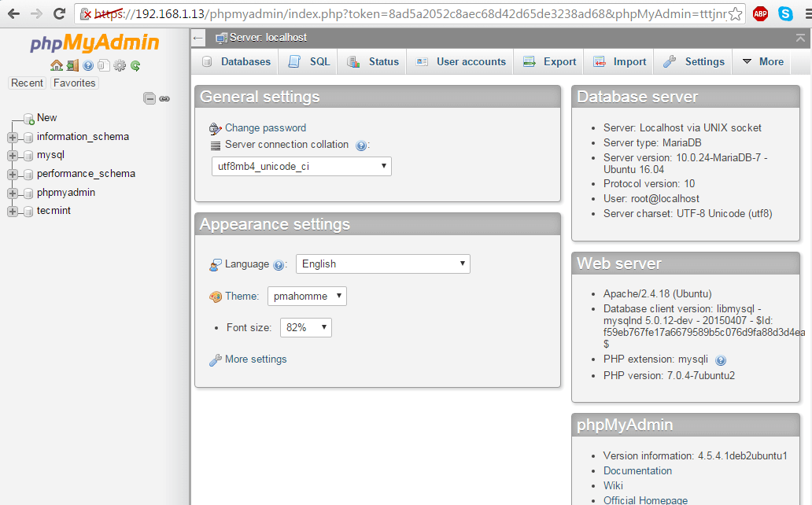Screen dimensions: 812x505
Task: Click the link-with-main-panel chain icon
Action: (x=164, y=98)
